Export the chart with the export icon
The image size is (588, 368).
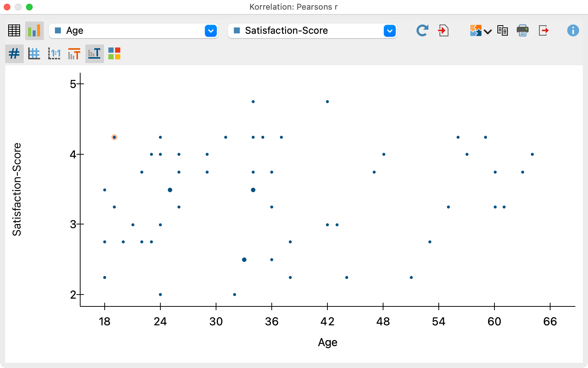tap(543, 30)
